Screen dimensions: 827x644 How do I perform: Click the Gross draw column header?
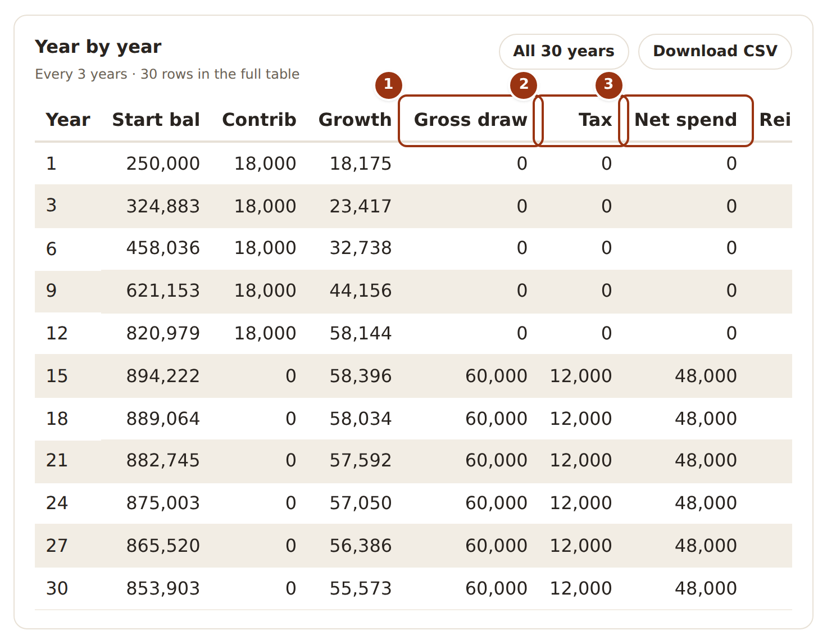(x=471, y=120)
